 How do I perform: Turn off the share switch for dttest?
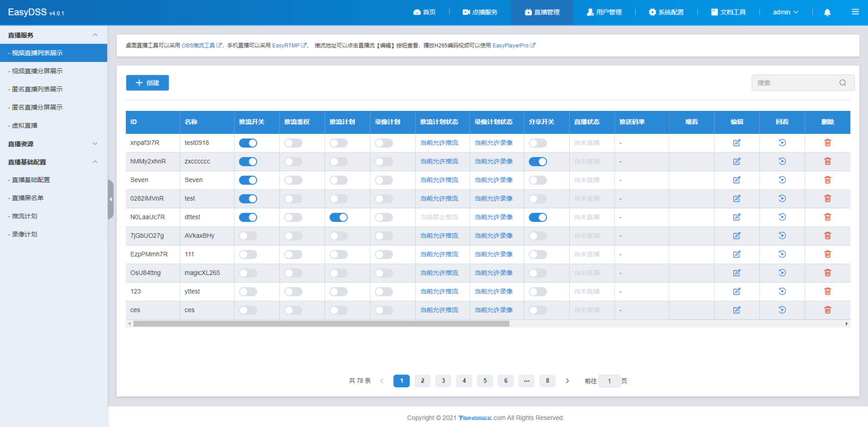538,217
